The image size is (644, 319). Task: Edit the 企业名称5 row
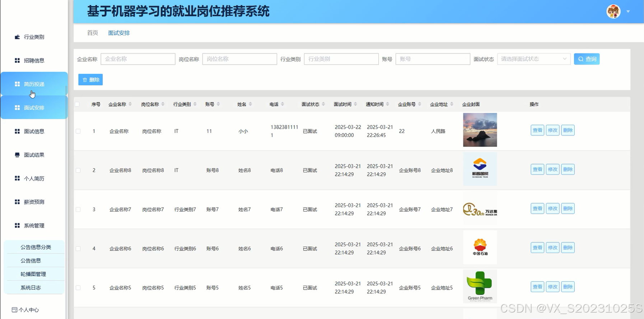(552, 286)
